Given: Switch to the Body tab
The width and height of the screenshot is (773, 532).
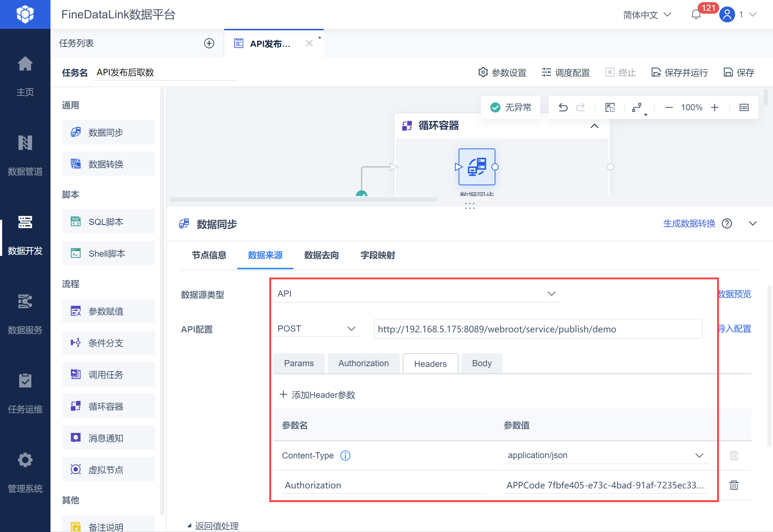Looking at the screenshot, I should coord(482,363).
